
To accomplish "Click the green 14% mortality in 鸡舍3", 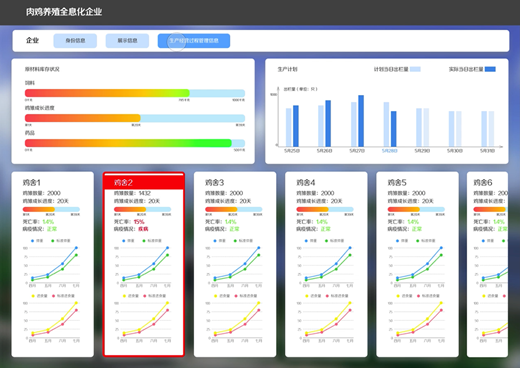I will coord(230,222).
